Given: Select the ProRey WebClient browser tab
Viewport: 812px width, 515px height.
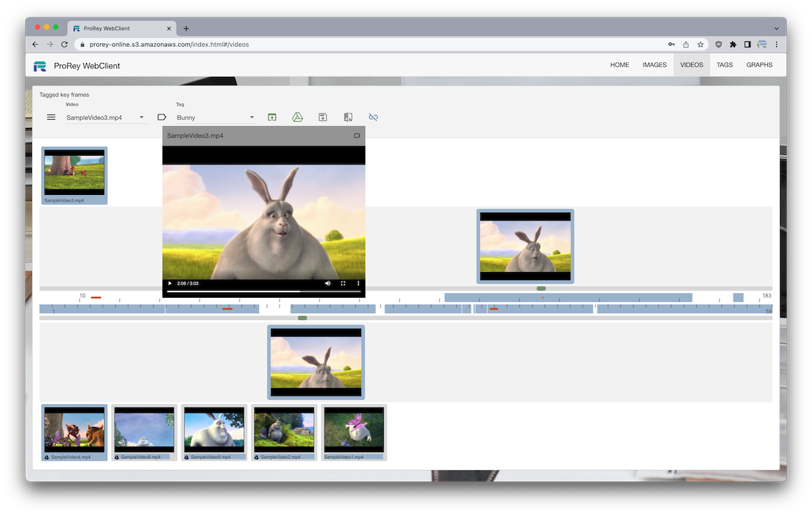Looking at the screenshot, I should pos(122,28).
